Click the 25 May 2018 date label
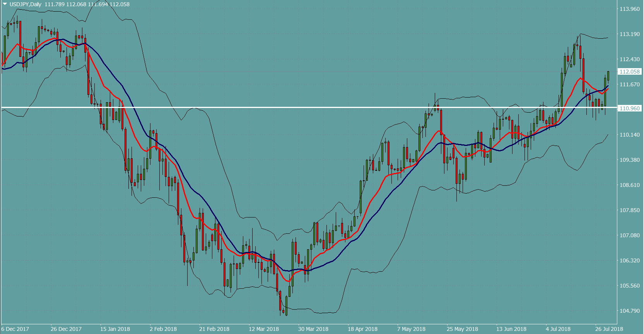This screenshot has height=334, width=644. click(462, 329)
